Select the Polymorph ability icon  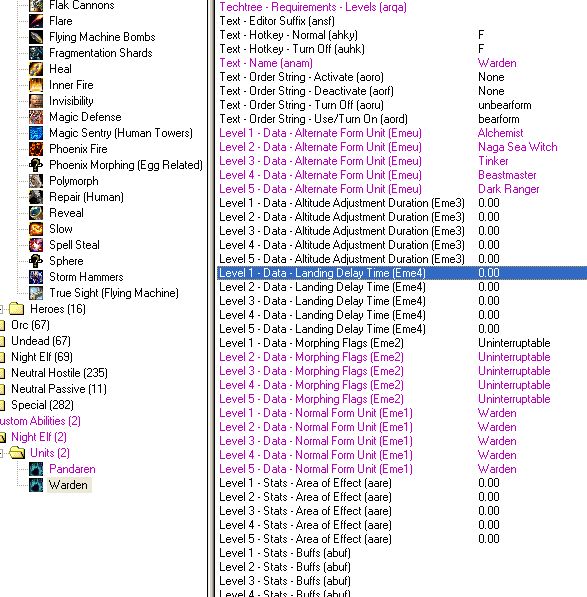point(36,181)
